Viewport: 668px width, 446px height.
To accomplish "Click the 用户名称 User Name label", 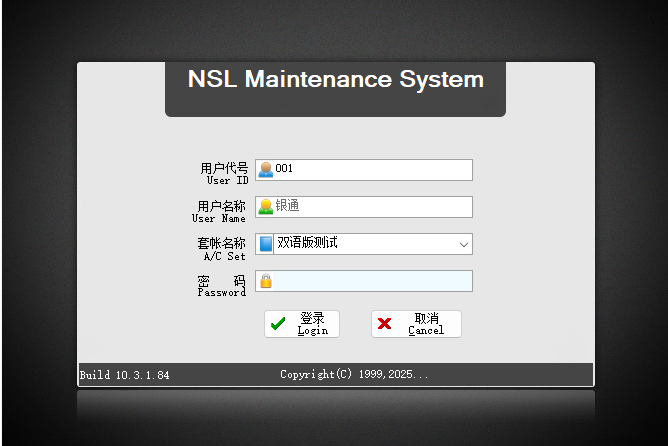I will tap(220, 211).
